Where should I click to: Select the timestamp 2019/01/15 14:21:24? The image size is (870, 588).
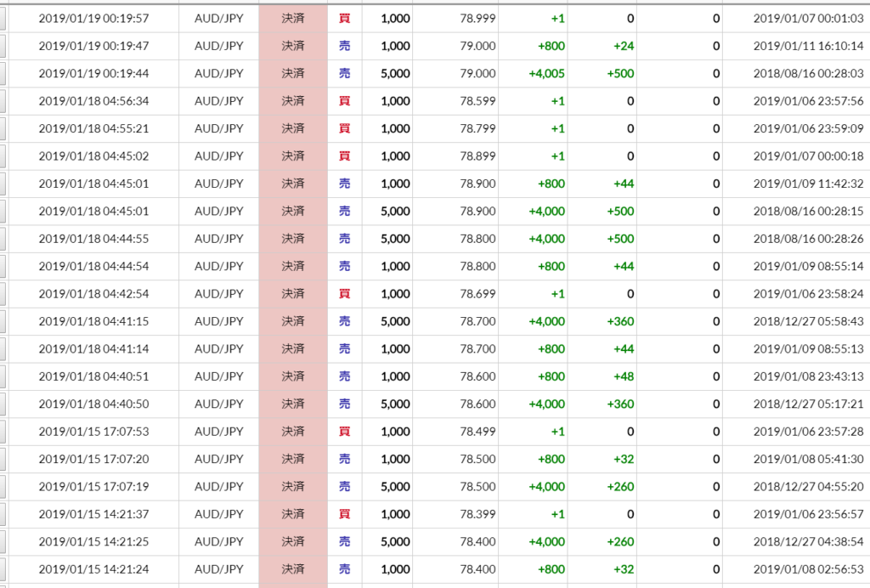[93, 569]
